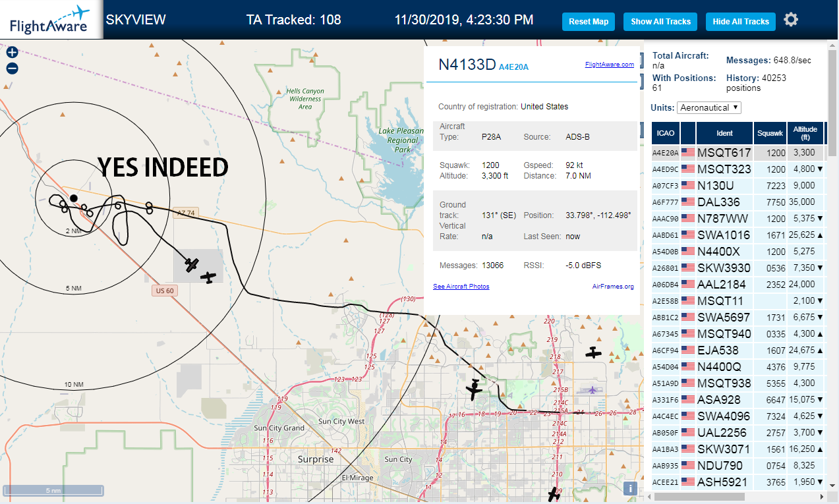Click the flag icon in the ASH5921 row
The image size is (839, 504).
click(x=688, y=482)
